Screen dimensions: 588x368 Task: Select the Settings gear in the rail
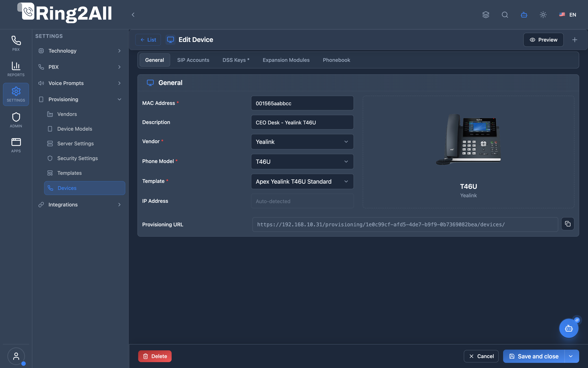(16, 94)
